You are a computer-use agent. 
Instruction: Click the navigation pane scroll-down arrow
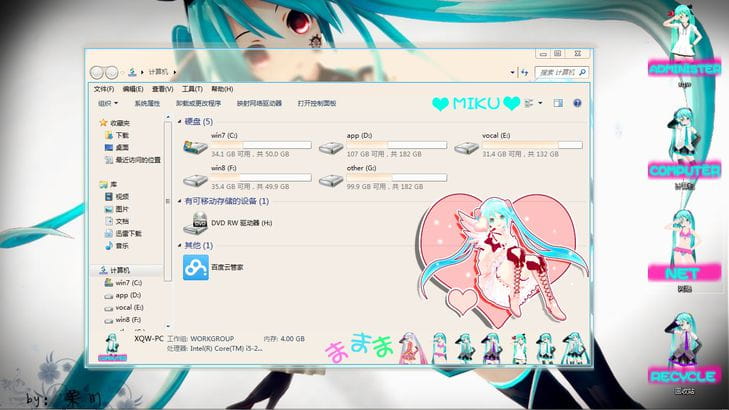click(168, 326)
